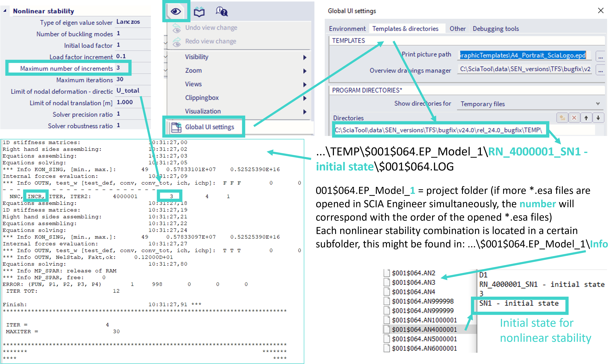Click Global UI settings menu icon
The image size is (615, 364).
coord(176,127)
